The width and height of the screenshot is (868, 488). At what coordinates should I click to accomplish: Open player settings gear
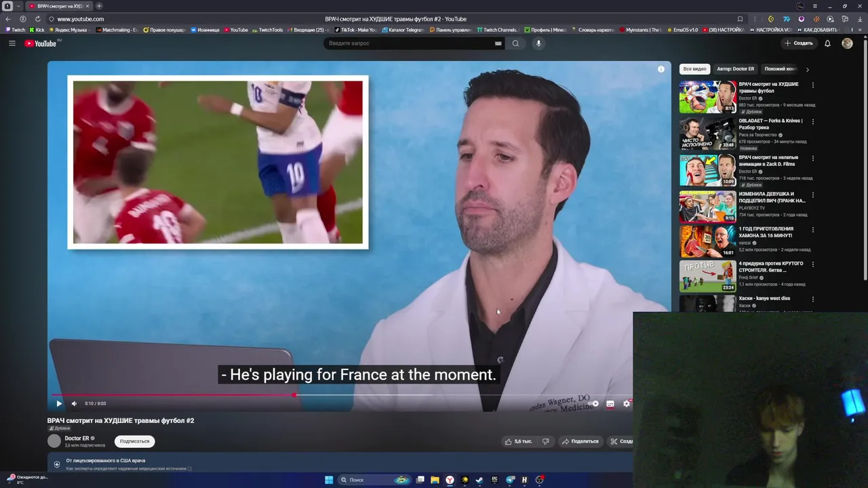coord(627,403)
